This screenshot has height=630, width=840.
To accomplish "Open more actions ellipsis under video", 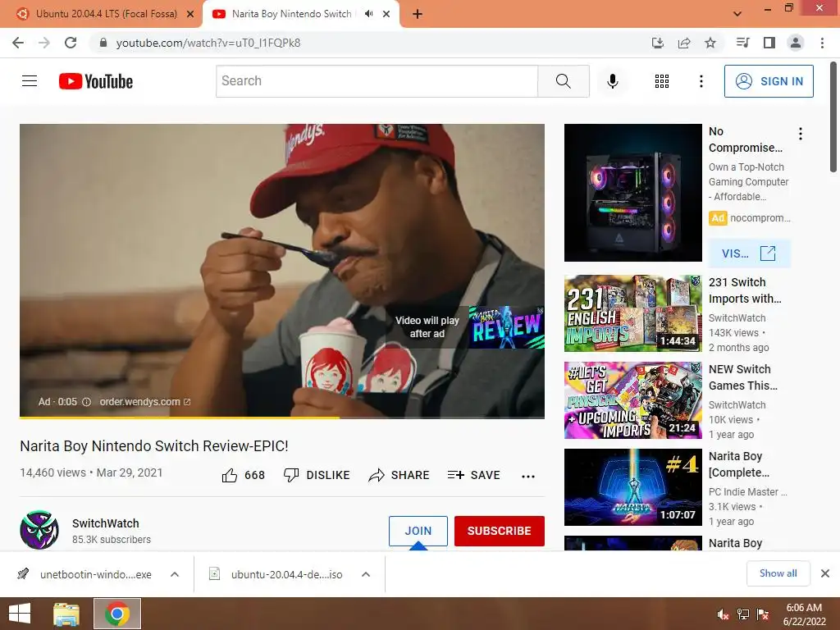I will click(x=528, y=477).
